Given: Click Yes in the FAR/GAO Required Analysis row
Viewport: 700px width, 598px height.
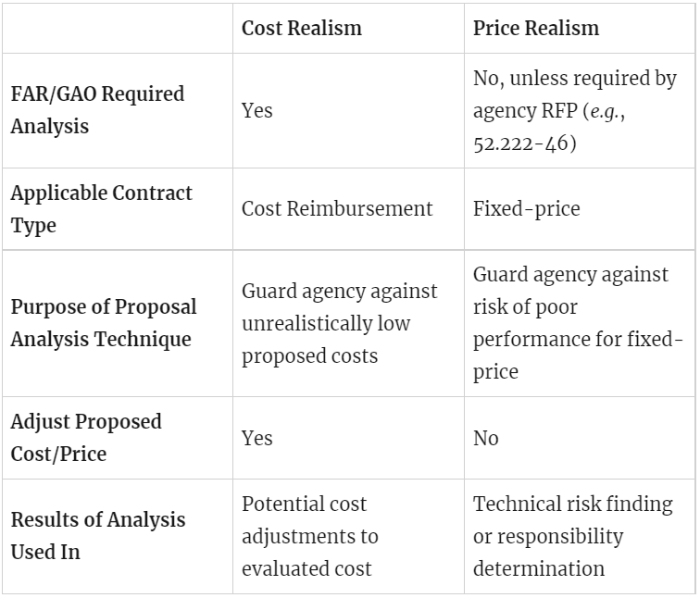Looking at the screenshot, I should coord(257,110).
